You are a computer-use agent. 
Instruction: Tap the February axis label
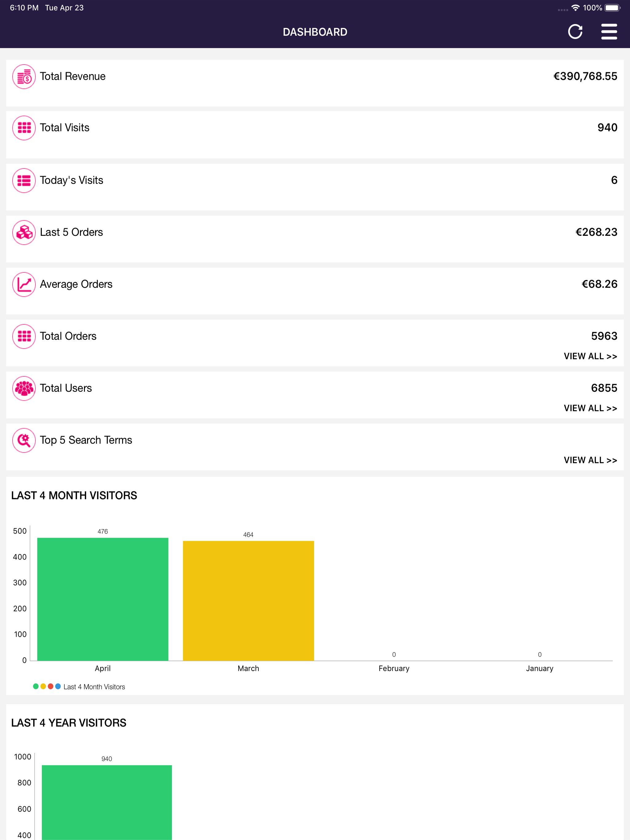[394, 668]
